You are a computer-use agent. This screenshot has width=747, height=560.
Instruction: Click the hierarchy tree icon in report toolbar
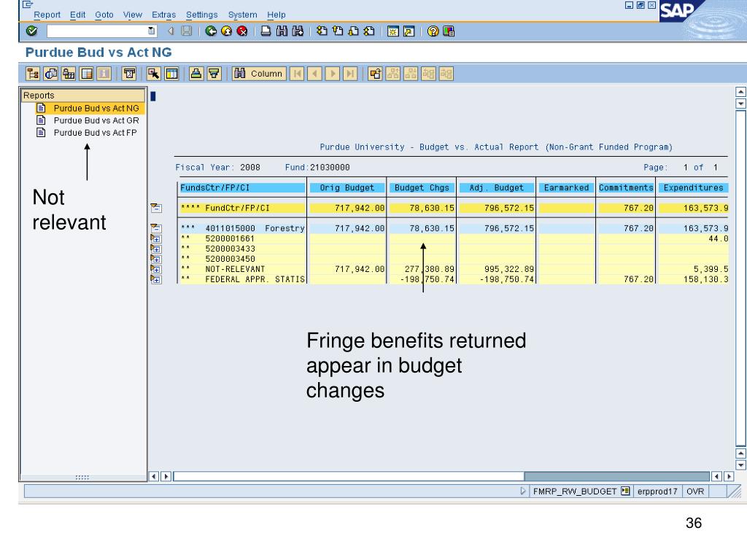click(x=33, y=74)
